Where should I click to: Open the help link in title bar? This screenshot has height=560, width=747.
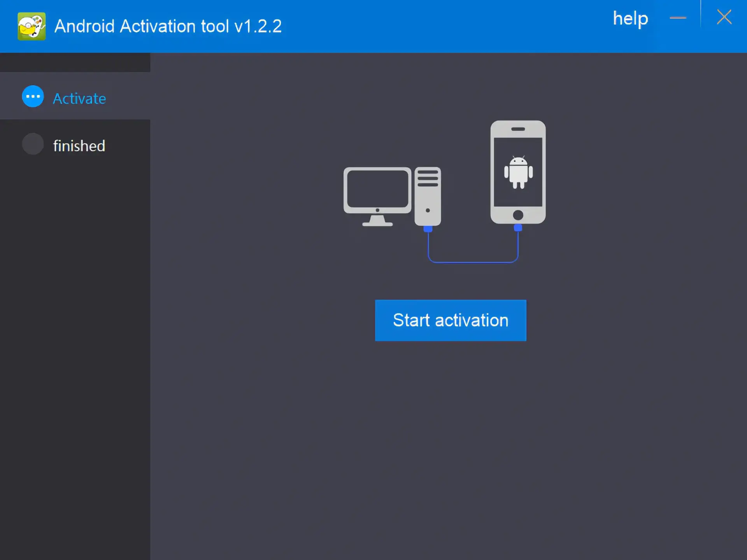(630, 19)
